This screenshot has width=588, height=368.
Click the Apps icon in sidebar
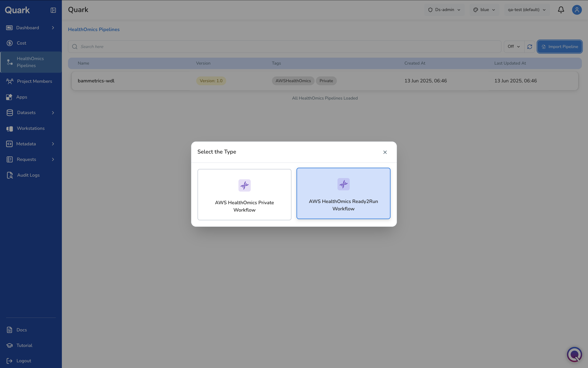pos(9,97)
